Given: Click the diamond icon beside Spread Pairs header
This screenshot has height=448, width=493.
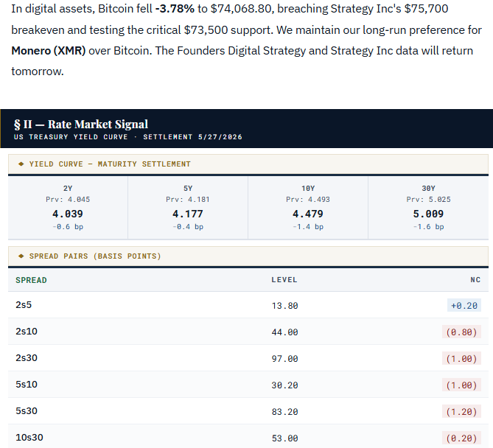Looking at the screenshot, I should click(x=21, y=256).
